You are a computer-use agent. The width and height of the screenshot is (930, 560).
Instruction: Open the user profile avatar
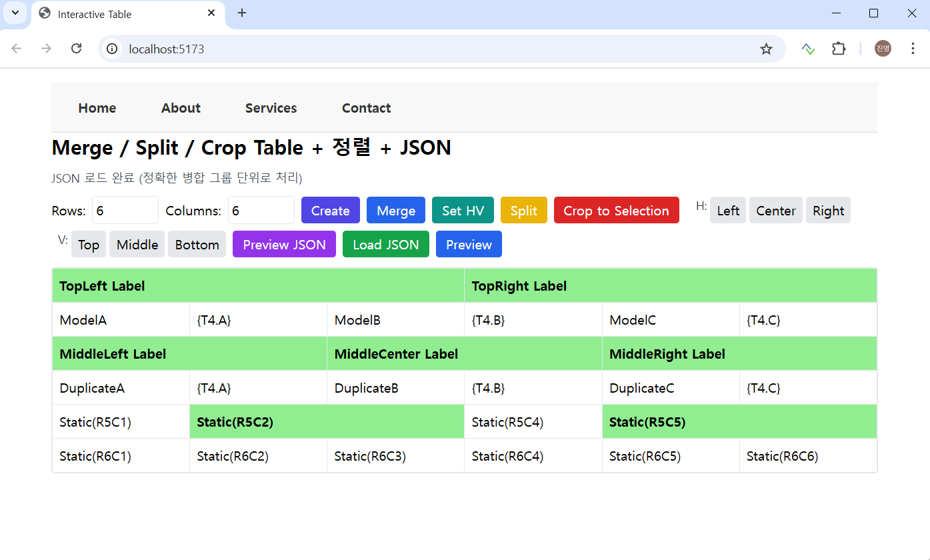pos(883,49)
